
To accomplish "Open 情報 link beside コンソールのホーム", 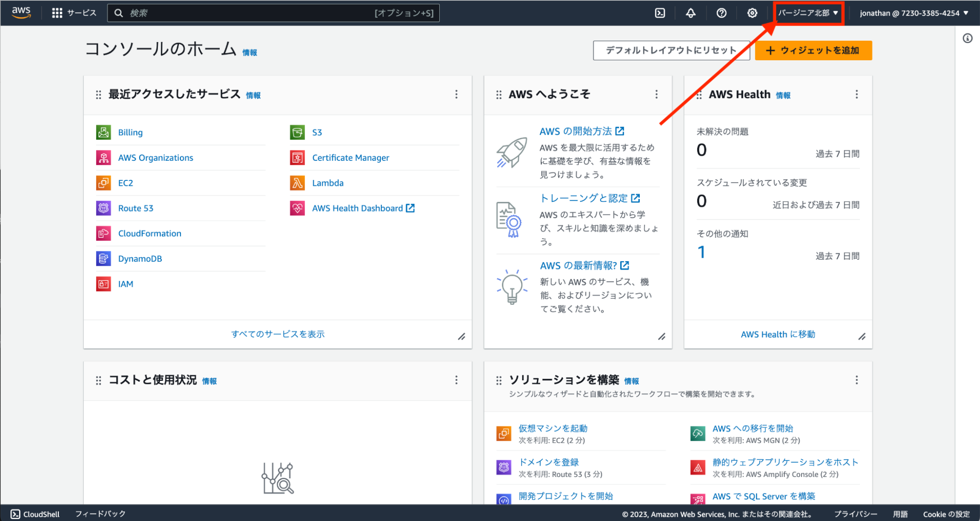I will pos(250,52).
